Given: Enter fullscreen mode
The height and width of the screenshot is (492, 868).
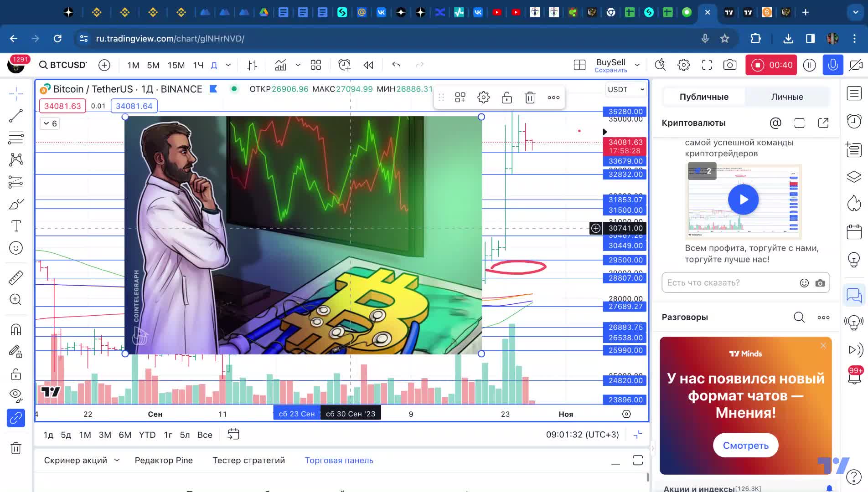Looking at the screenshot, I should click(707, 65).
